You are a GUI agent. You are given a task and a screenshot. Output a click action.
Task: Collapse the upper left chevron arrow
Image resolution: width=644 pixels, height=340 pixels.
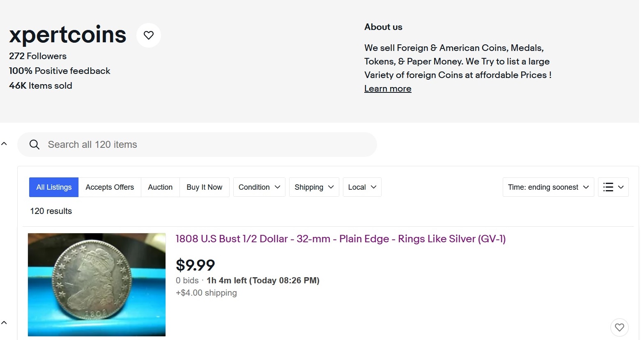coord(4,144)
